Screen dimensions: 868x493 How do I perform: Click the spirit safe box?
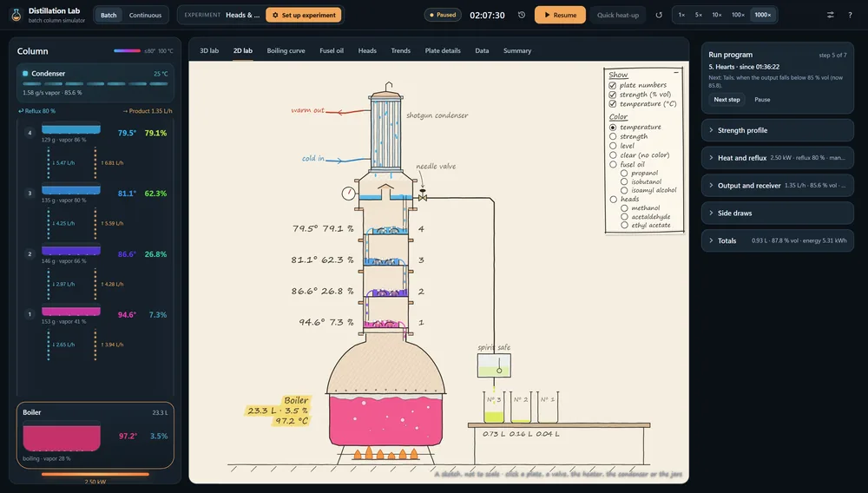494,365
